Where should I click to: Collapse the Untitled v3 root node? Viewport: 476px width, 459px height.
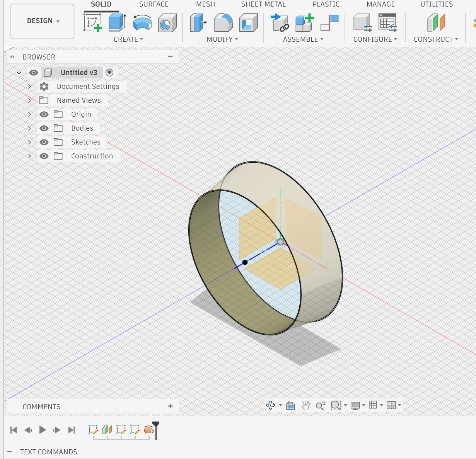click(19, 73)
